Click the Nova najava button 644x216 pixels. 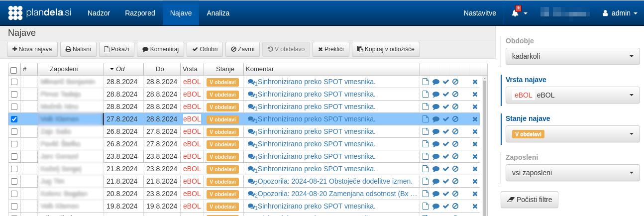32,49
